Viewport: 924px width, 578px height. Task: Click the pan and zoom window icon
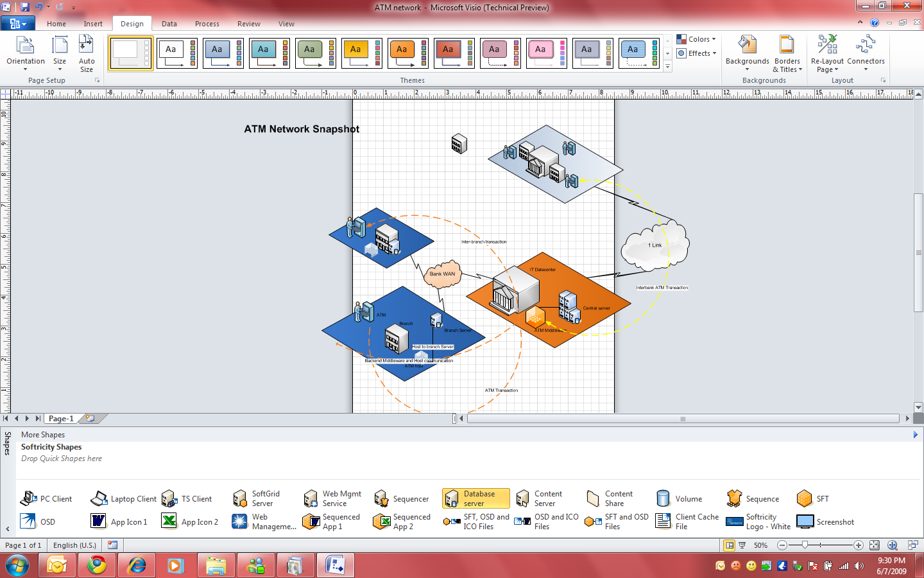[x=893, y=545]
